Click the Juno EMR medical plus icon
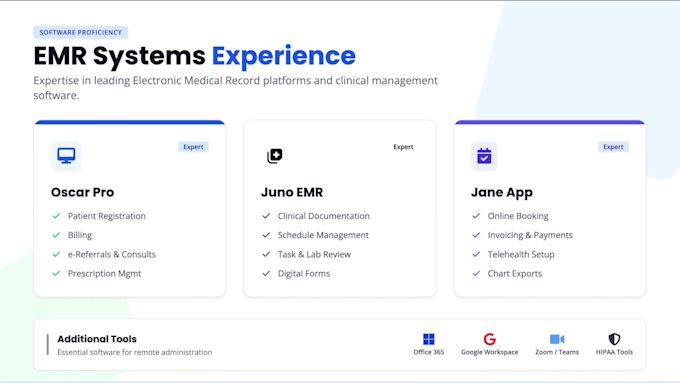This screenshot has width=680, height=383. point(275,156)
